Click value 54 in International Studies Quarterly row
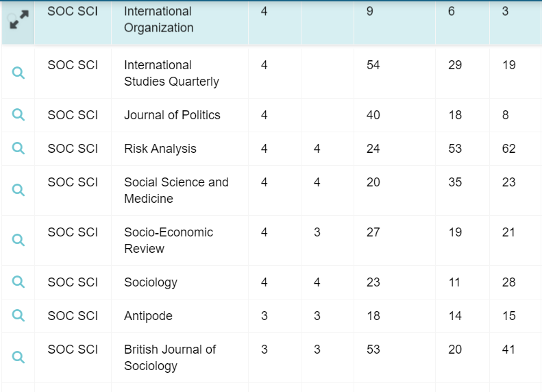The height and width of the screenshot is (392, 542). click(x=373, y=65)
